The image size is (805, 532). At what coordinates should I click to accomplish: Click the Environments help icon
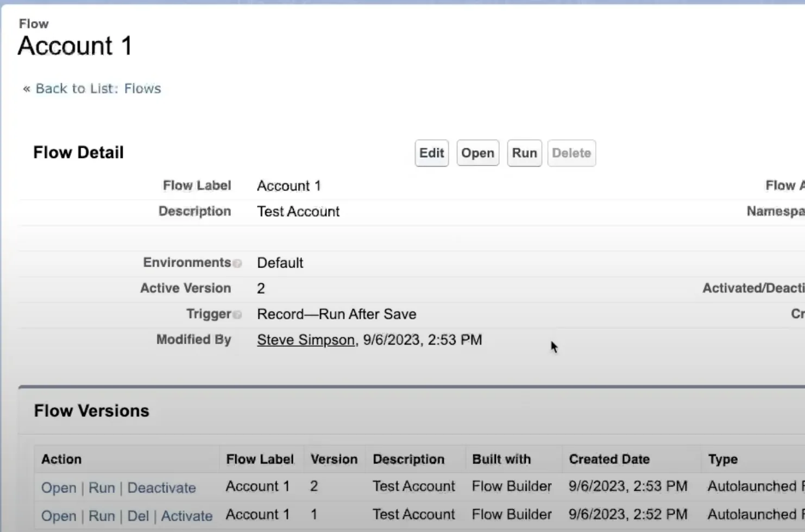(x=237, y=263)
